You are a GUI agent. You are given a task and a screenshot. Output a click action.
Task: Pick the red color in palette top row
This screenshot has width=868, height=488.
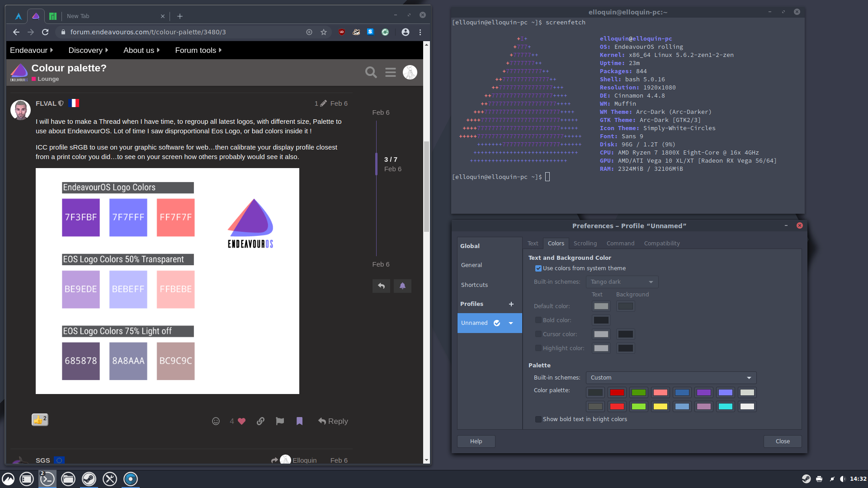617,393
